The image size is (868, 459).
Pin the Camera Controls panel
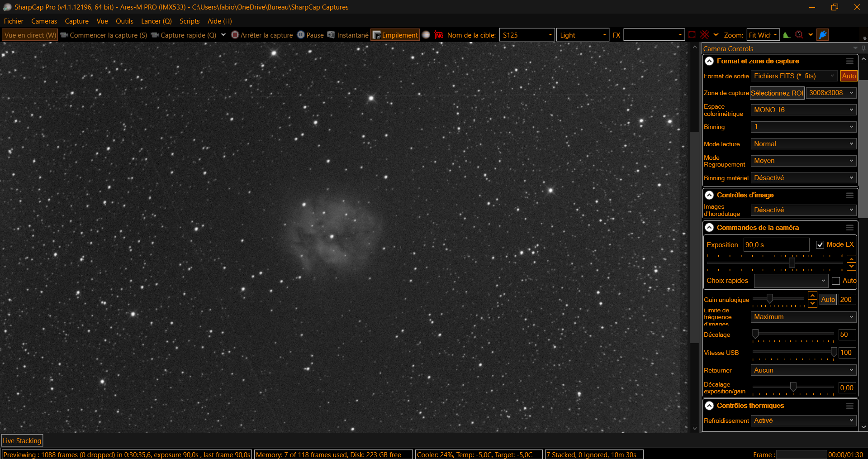point(863,48)
